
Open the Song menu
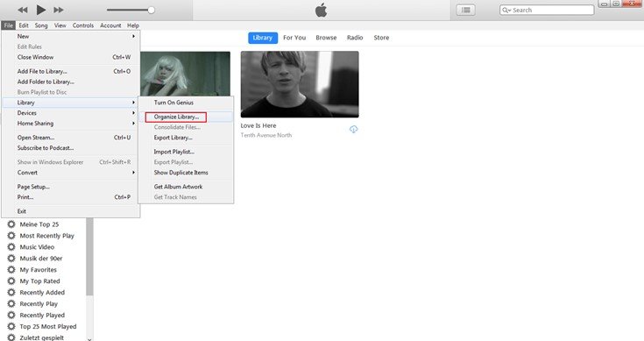41,25
